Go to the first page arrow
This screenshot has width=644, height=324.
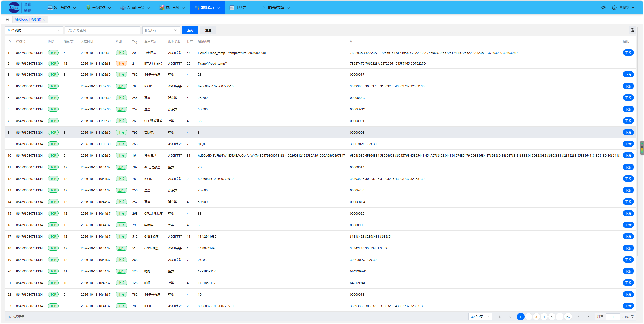(500, 317)
